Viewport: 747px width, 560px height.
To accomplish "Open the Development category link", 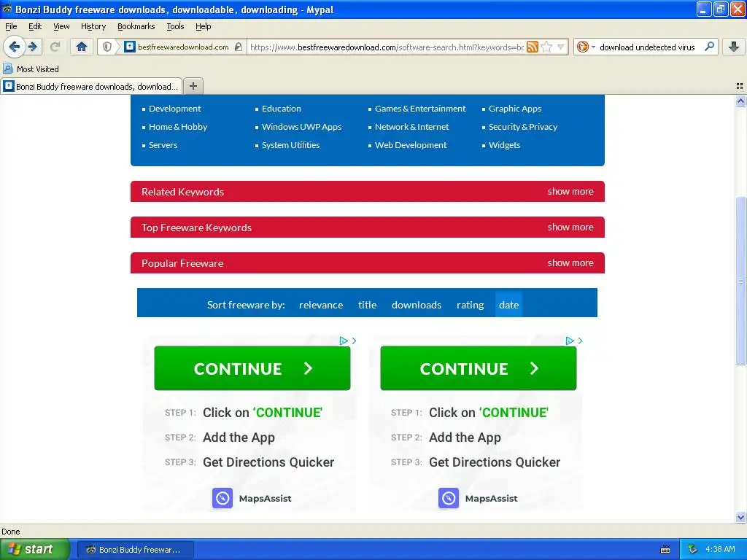I will coord(174,109).
